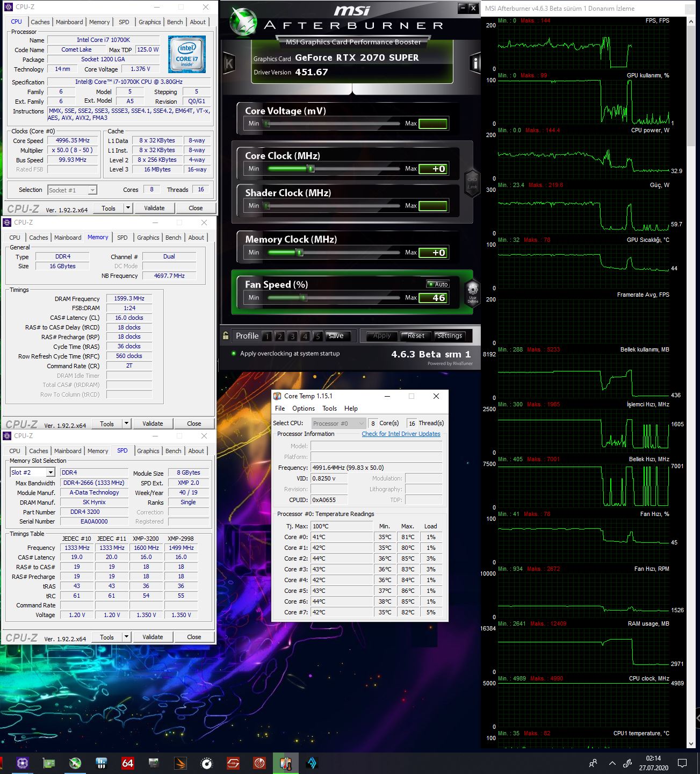Click the Fan Speed 46 value box
The width and height of the screenshot is (700, 774).
pos(433,298)
